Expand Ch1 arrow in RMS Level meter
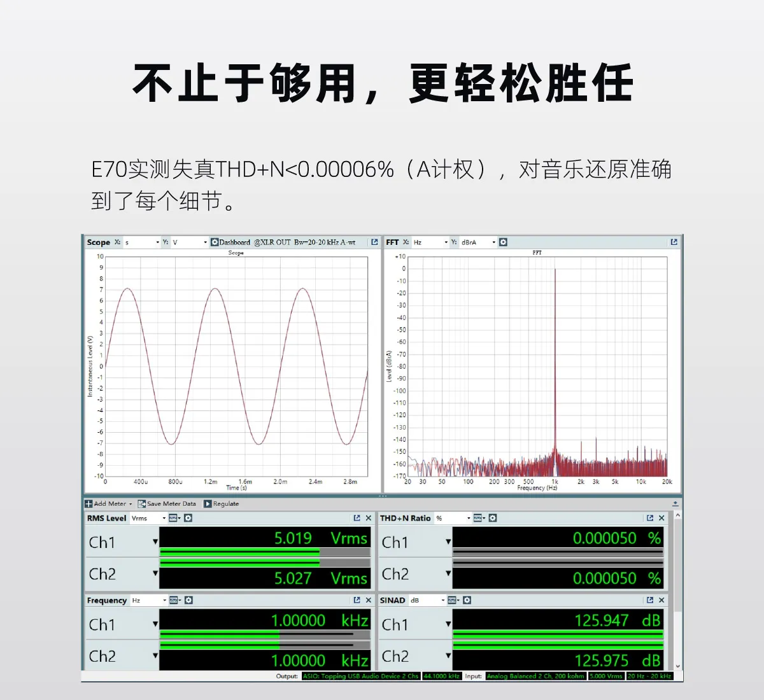Viewport: 764px width, 700px height. pos(155,542)
